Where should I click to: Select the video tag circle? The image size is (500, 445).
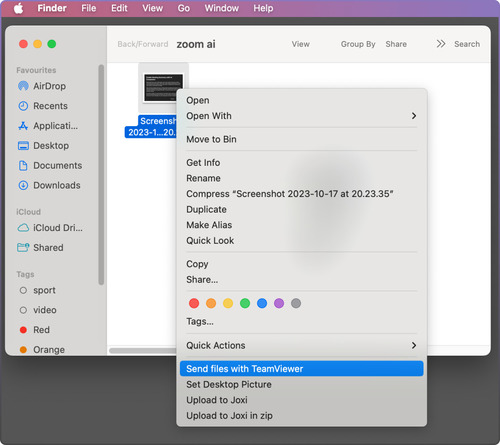[23, 310]
